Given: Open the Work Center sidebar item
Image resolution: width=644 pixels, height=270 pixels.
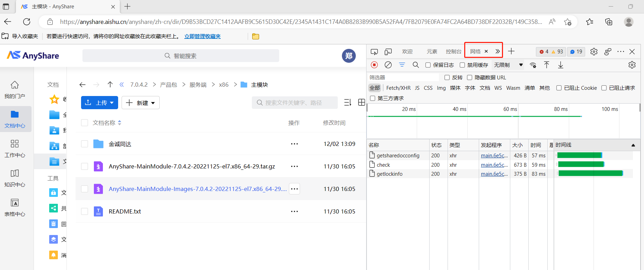Looking at the screenshot, I should coord(15,149).
